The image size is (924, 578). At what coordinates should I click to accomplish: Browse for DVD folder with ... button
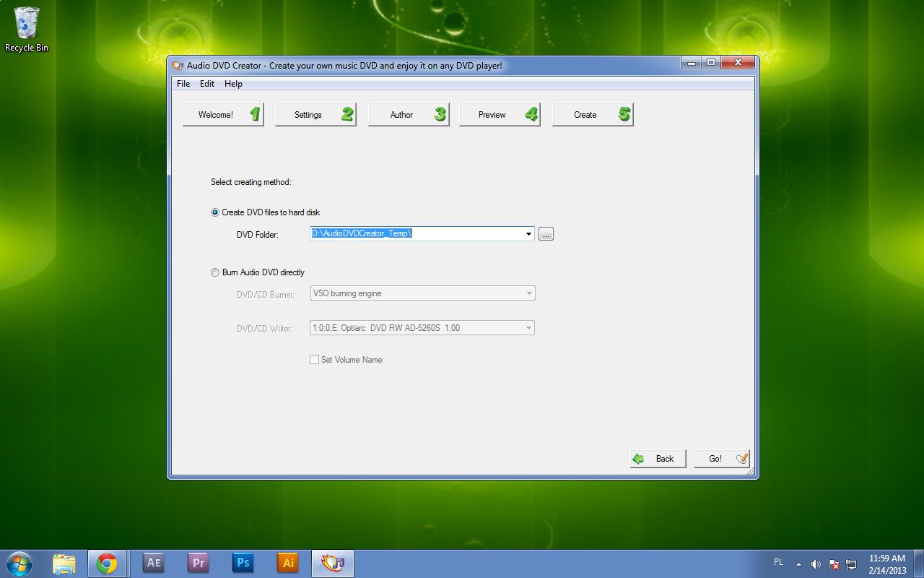pos(546,234)
